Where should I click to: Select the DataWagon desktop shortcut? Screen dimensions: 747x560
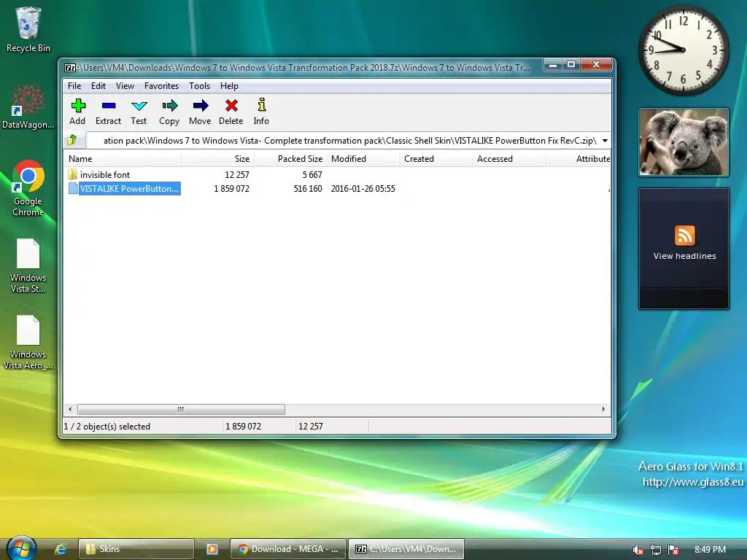point(28,106)
